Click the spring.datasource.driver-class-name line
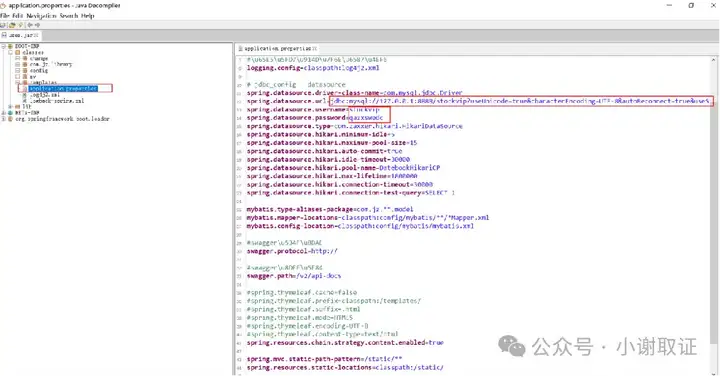 [x=354, y=93]
